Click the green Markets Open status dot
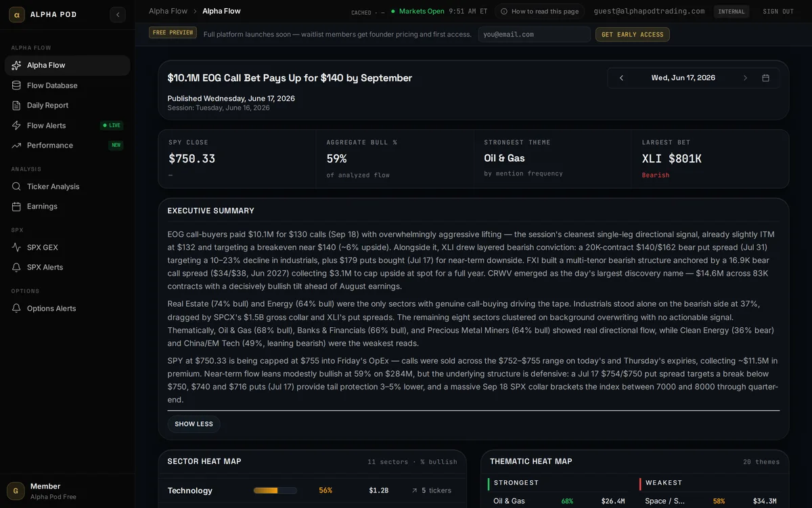This screenshot has width=812, height=508. click(392, 12)
